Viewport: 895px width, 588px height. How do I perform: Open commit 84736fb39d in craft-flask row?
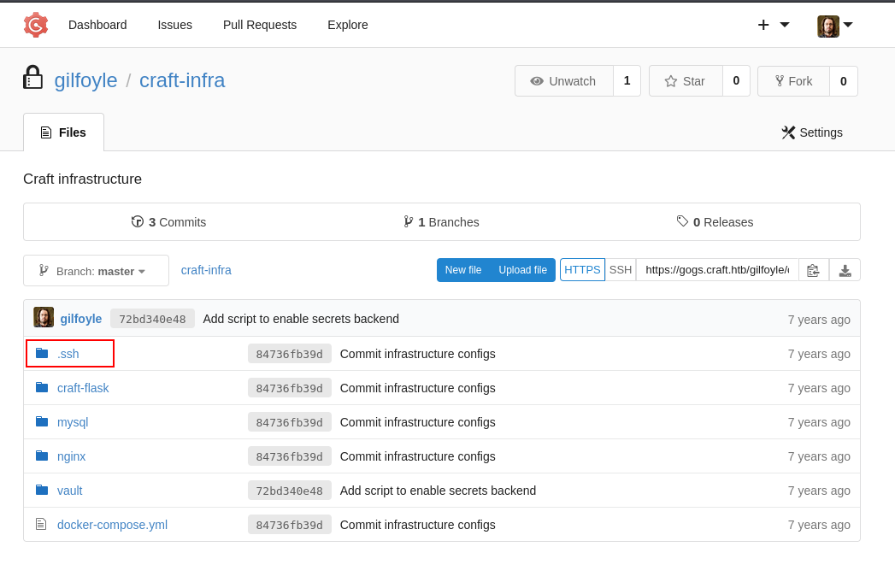point(290,388)
